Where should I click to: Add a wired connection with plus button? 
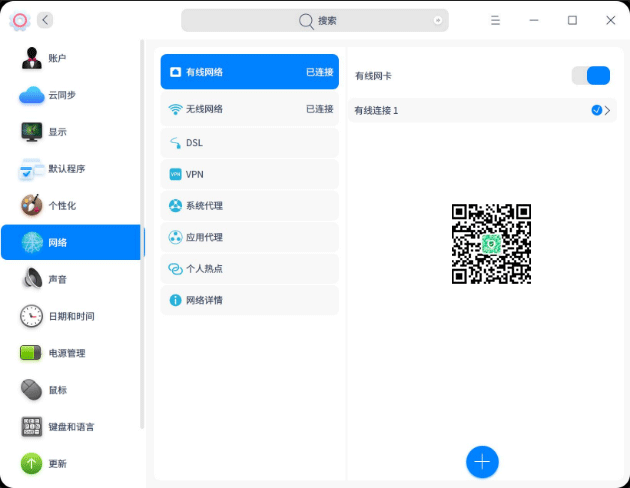tap(482, 462)
